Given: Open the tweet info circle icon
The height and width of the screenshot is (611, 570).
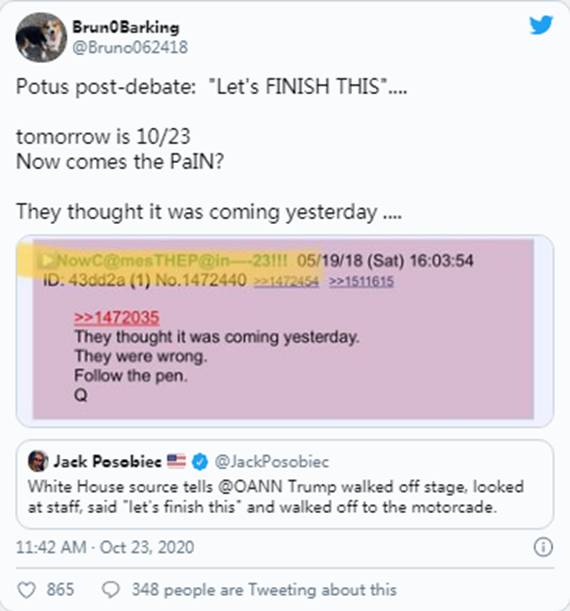Looking at the screenshot, I should 543,547.
